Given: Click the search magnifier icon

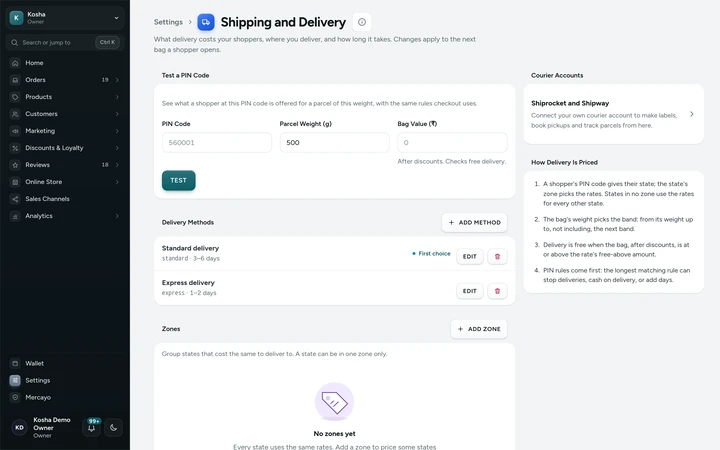Looking at the screenshot, I should (x=15, y=42).
